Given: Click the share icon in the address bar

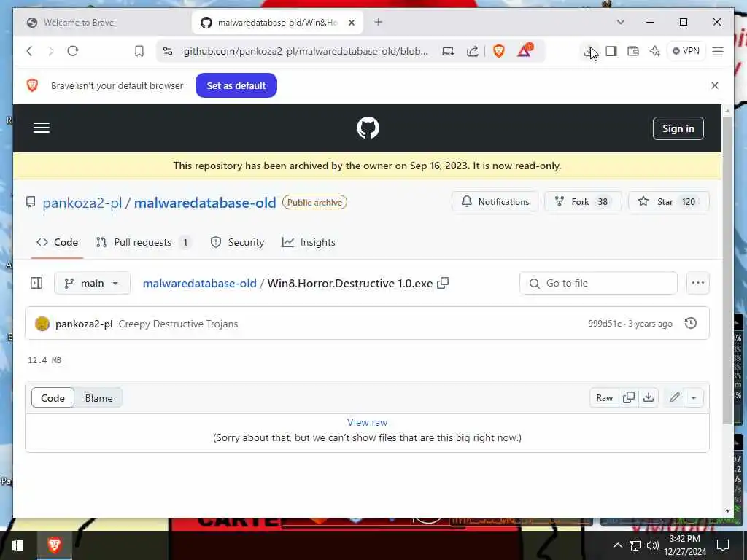Looking at the screenshot, I should pyautogui.click(x=472, y=51).
